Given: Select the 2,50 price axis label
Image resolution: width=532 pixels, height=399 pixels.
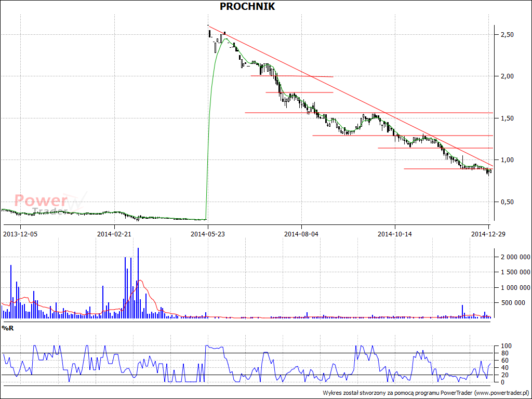Looking at the screenshot, I should (x=507, y=35).
